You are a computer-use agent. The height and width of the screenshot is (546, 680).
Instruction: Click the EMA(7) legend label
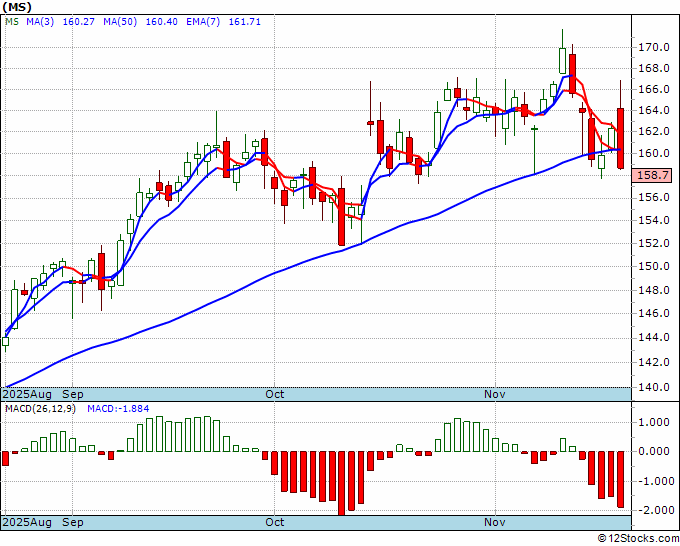click(x=203, y=22)
